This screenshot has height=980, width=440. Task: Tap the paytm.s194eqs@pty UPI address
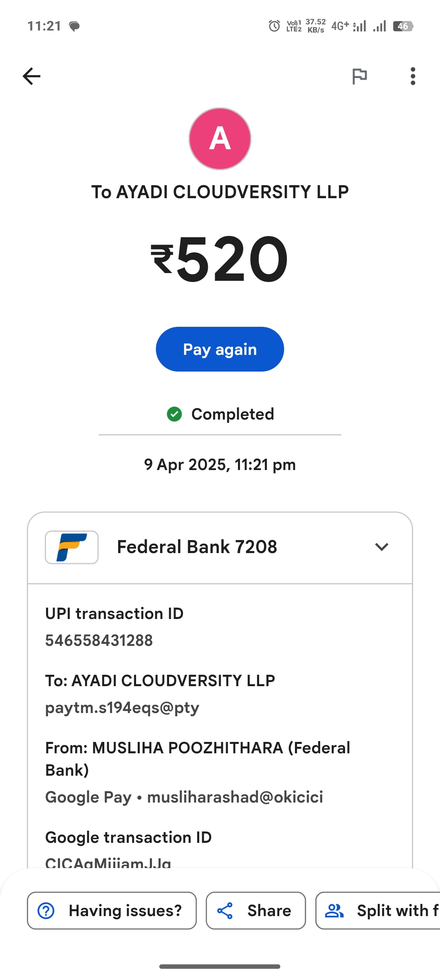(x=122, y=708)
